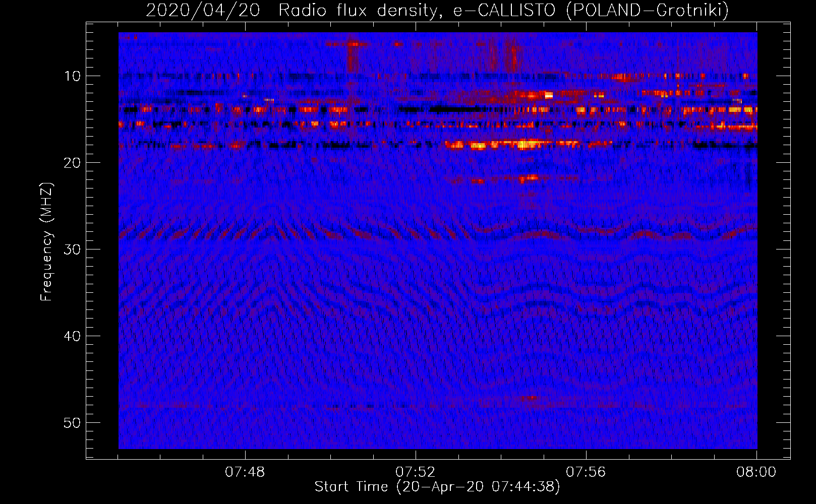Click the 40 MHz frequency tick label
The image size is (816, 504).
(73, 336)
